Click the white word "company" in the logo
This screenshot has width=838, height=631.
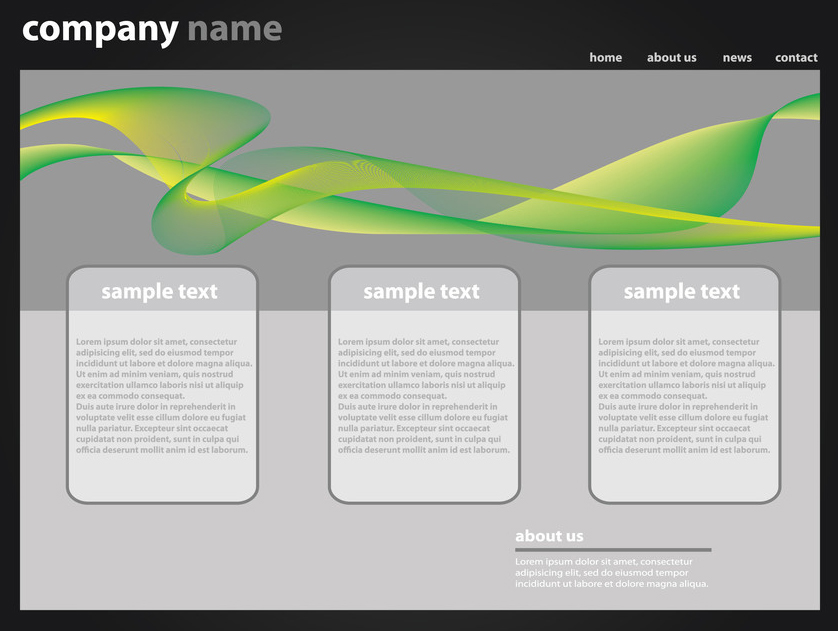99,29
